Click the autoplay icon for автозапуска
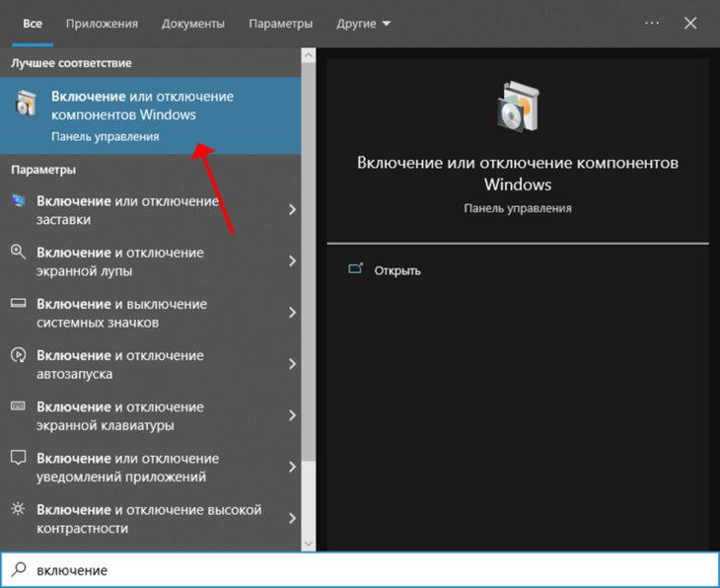Image resolution: width=720 pixels, height=588 pixels. click(19, 354)
